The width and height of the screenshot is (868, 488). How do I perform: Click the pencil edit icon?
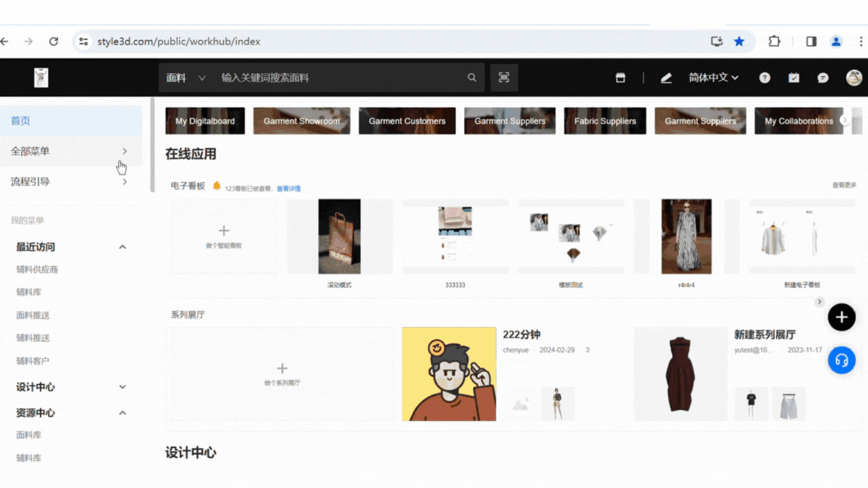(x=666, y=78)
